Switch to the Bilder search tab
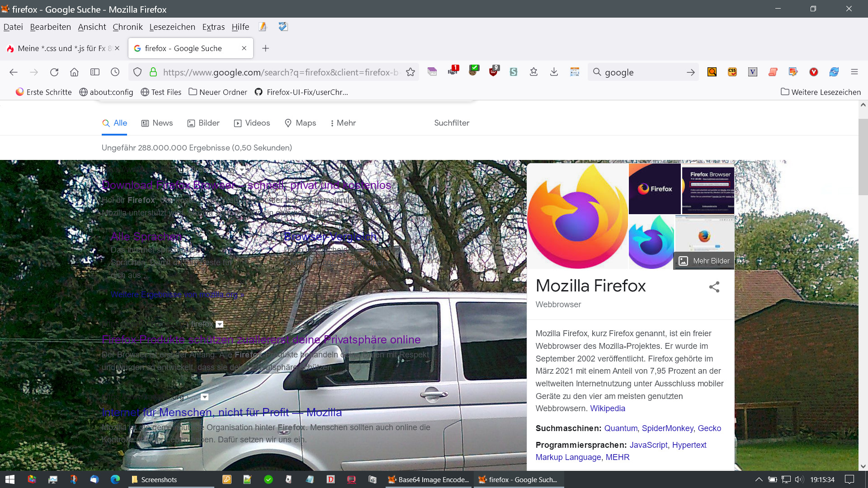The image size is (868, 488). click(203, 123)
